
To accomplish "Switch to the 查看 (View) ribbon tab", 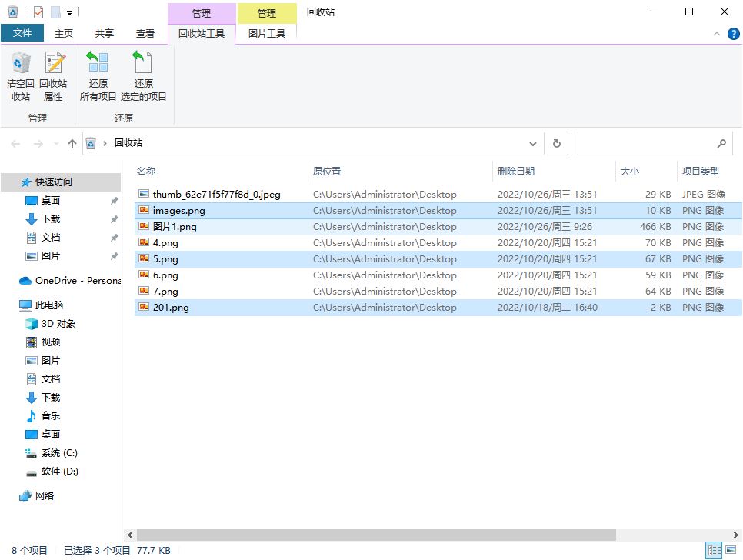I will pos(145,33).
